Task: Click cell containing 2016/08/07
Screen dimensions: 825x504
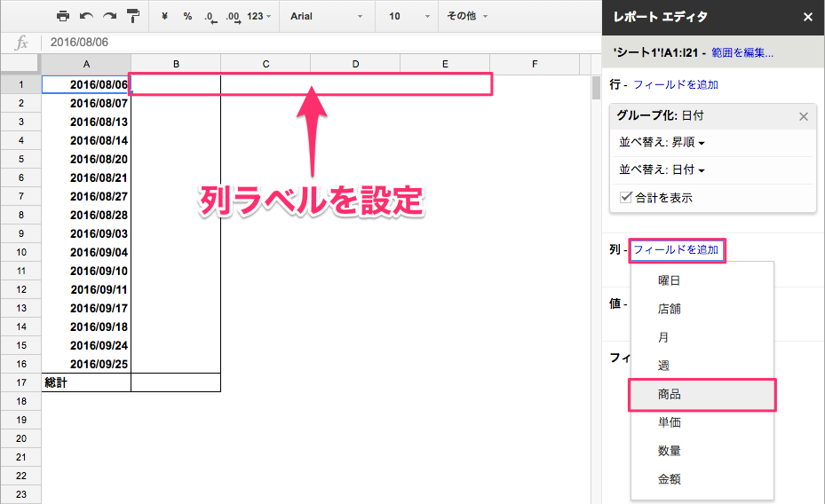Action: (x=86, y=103)
